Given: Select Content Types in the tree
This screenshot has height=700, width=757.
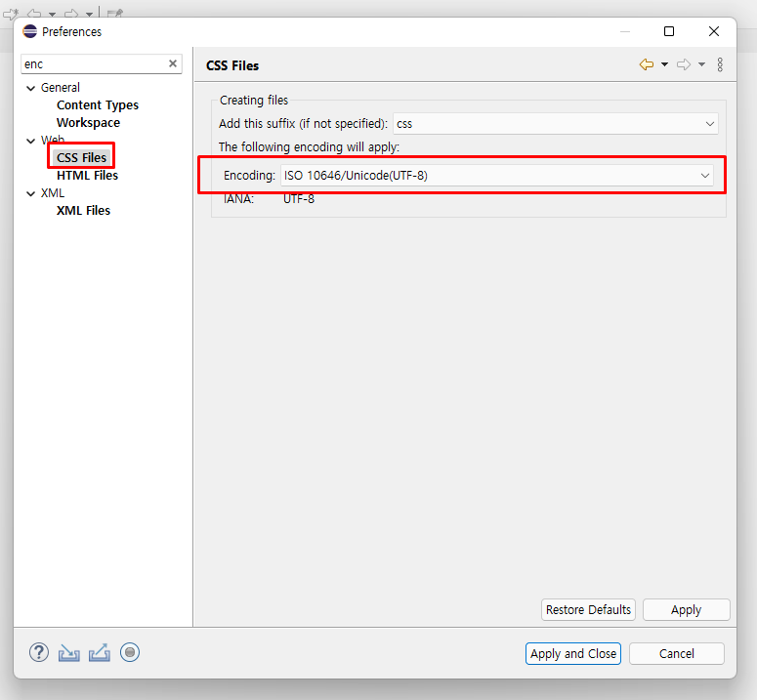Looking at the screenshot, I should pos(98,105).
